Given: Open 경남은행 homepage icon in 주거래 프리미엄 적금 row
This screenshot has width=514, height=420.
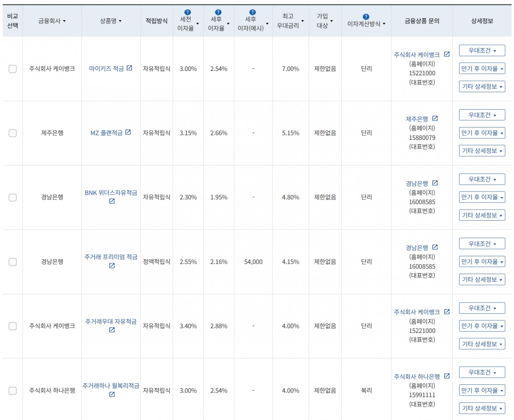Looking at the screenshot, I should [x=435, y=247].
